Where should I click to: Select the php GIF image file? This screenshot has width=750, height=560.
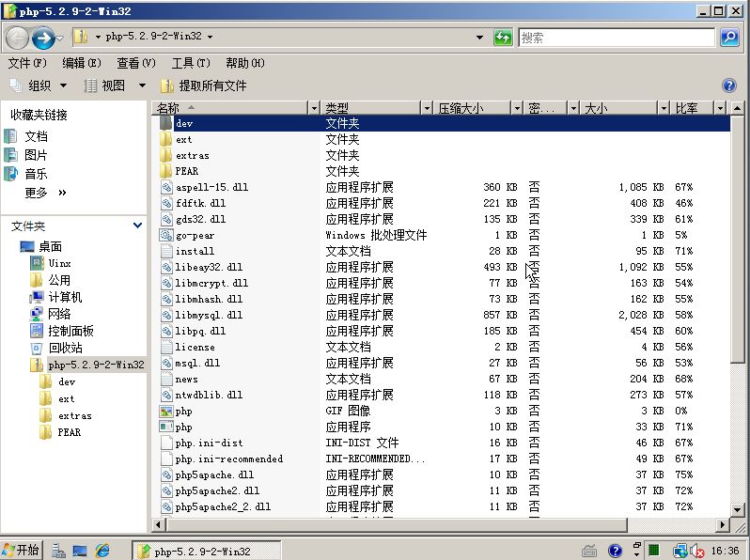[x=183, y=411]
